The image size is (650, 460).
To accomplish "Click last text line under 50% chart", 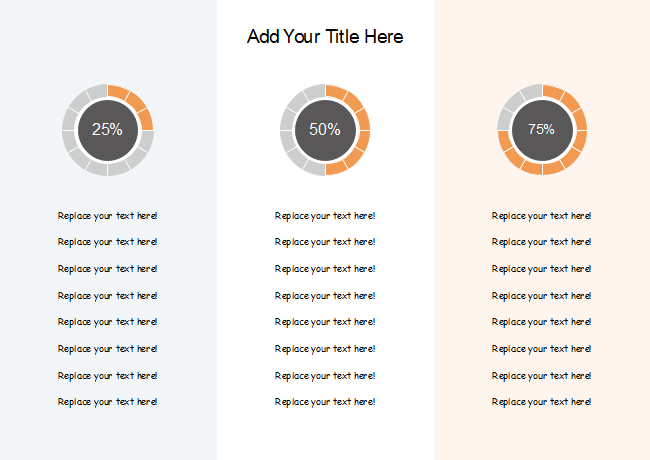I will click(325, 401).
